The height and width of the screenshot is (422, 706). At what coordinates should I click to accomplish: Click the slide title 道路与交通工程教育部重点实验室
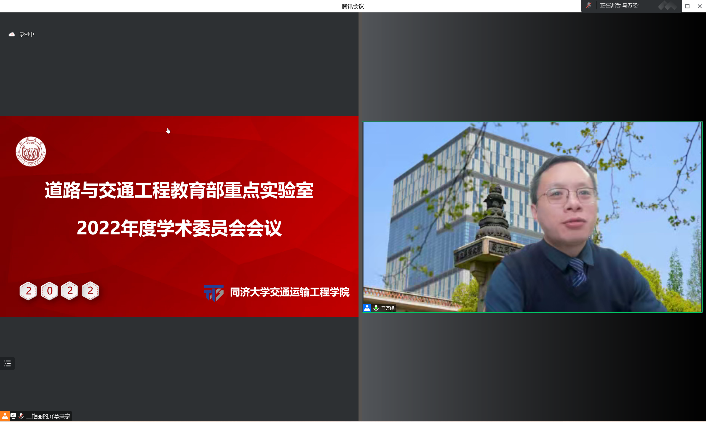tap(179, 190)
